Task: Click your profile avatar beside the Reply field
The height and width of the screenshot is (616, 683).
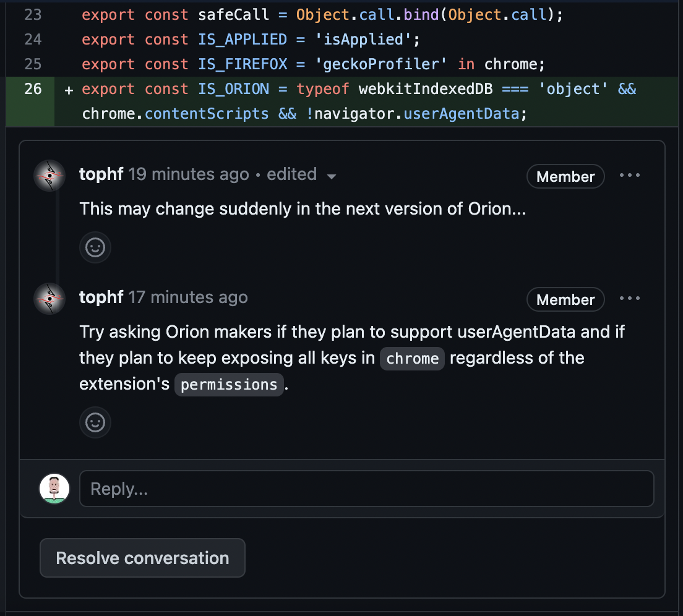Action: point(54,489)
